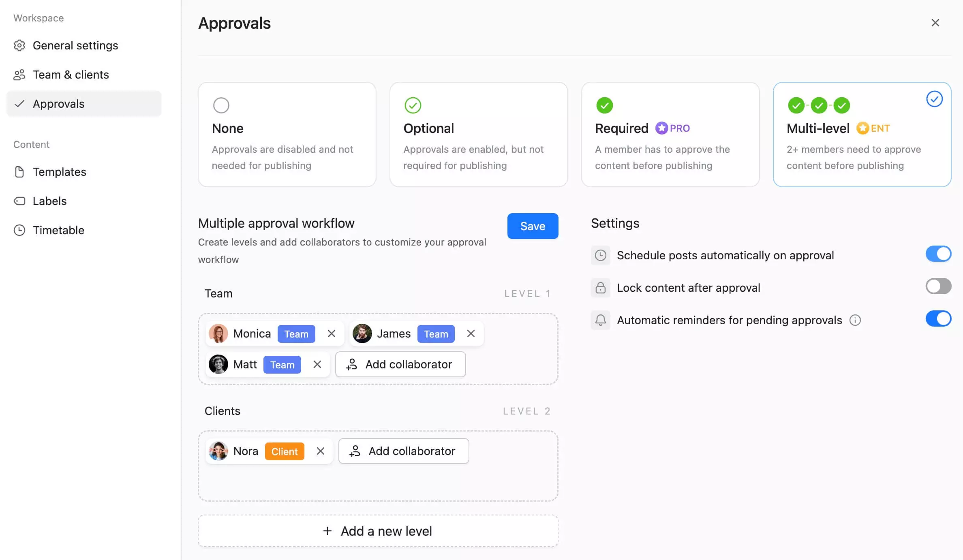Click the Team tag next to James

[x=436, y=334]
